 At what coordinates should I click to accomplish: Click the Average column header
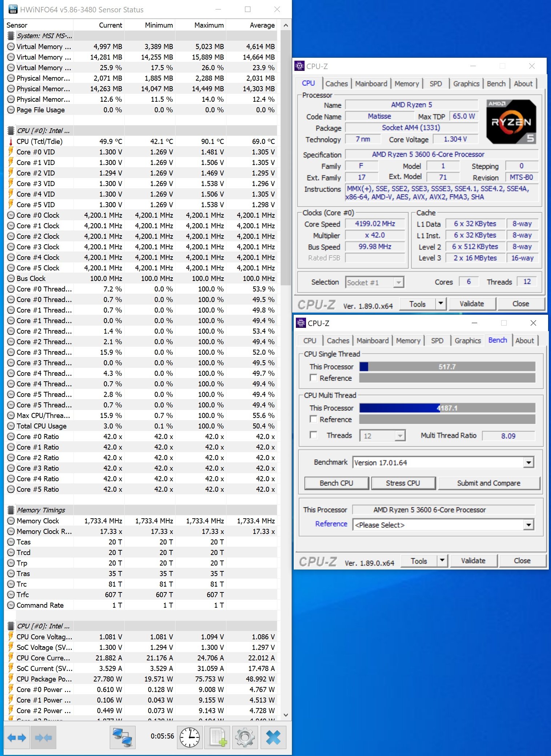252,25
